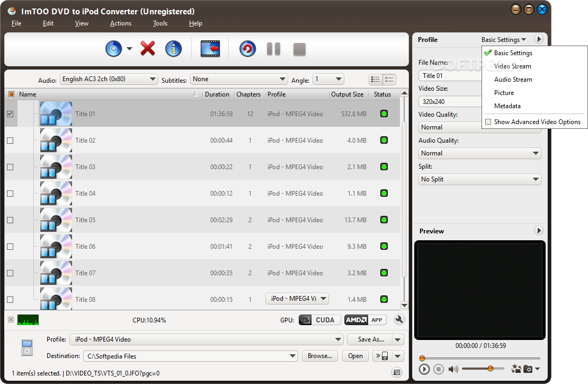This screenshot has width=588, height=384.
Task: Open the Subtitles dropdown
Action: (x=239, y=79)
